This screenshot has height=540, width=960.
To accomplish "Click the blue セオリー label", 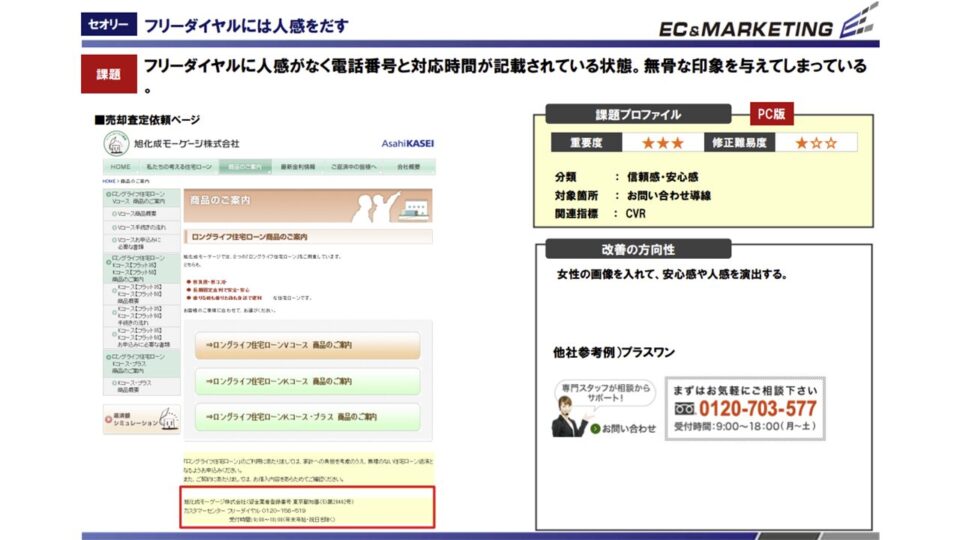I will [x=109, y=24].
